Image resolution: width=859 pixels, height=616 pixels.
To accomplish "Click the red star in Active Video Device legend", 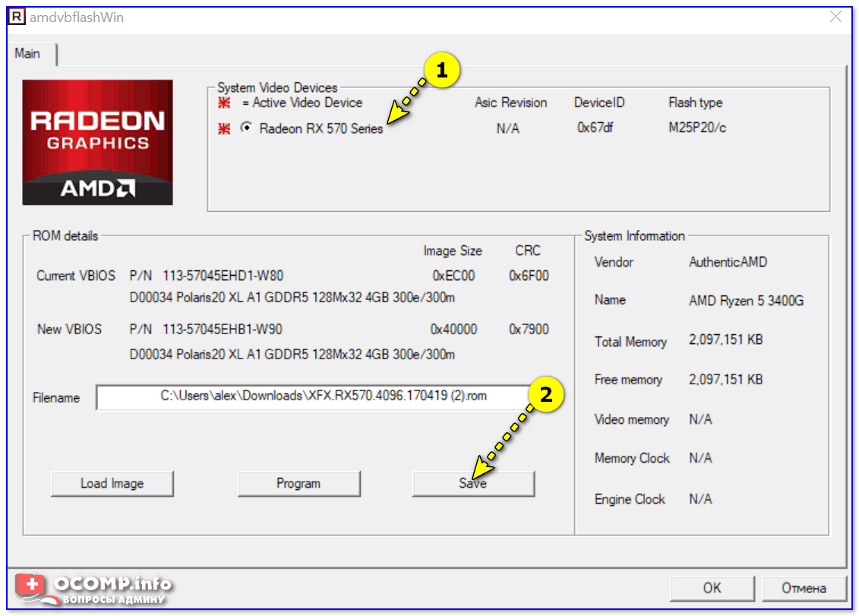I will click(x=224, y=103).
